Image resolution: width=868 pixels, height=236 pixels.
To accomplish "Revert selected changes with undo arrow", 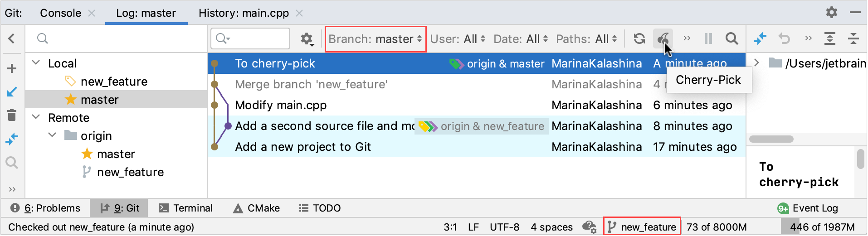I will (x=784, y=39).
